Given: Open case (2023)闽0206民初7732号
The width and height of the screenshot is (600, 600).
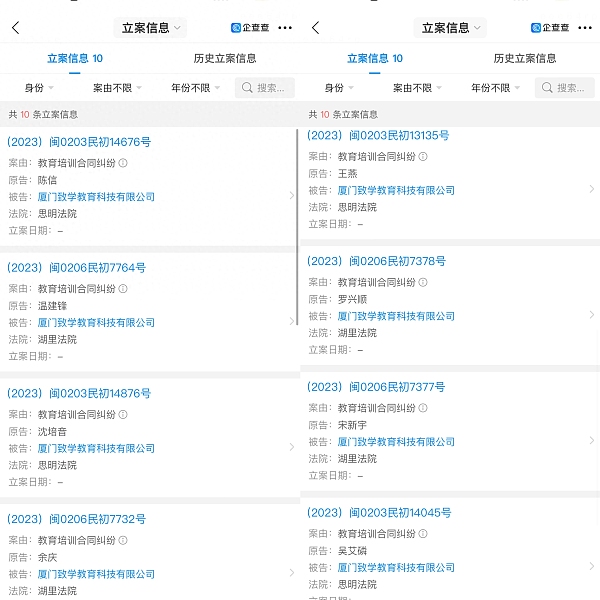Looking at the screenshot, I should pos(77,519).
